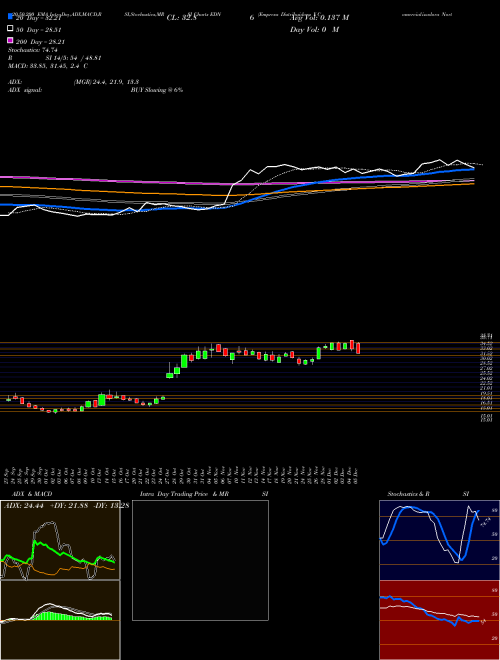Open the empty Intra Day Trading Price panel

(x=200, y=560)
